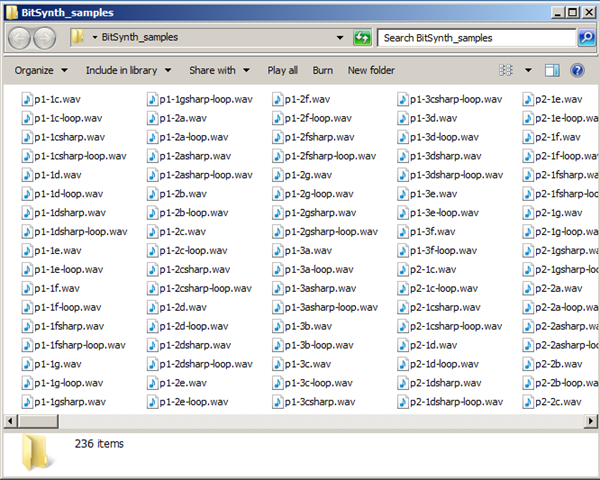Click the green Refresh button
Image resolution: width=600 pixels, height=480 pixels.
(362, 38)
